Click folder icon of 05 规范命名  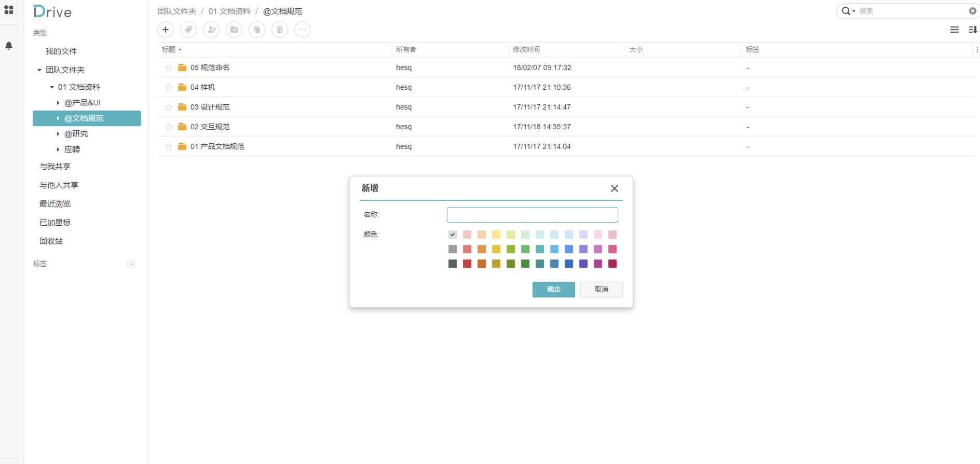click(182, 67)
